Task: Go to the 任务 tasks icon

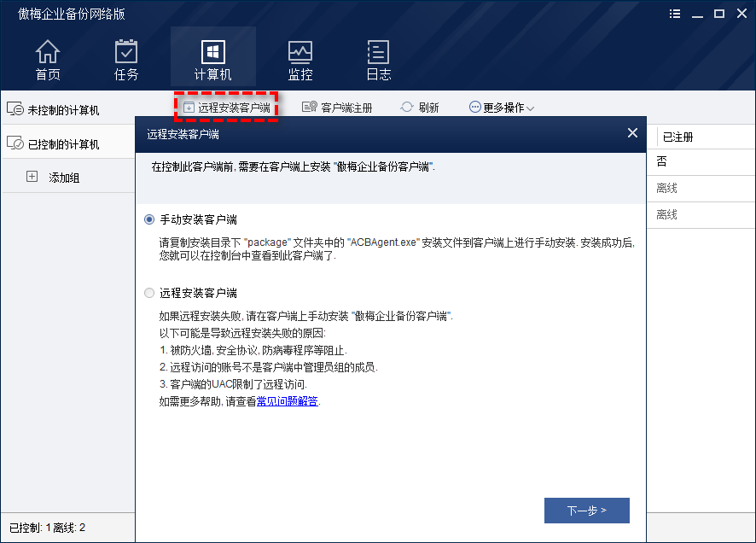Action: point(126,52)
